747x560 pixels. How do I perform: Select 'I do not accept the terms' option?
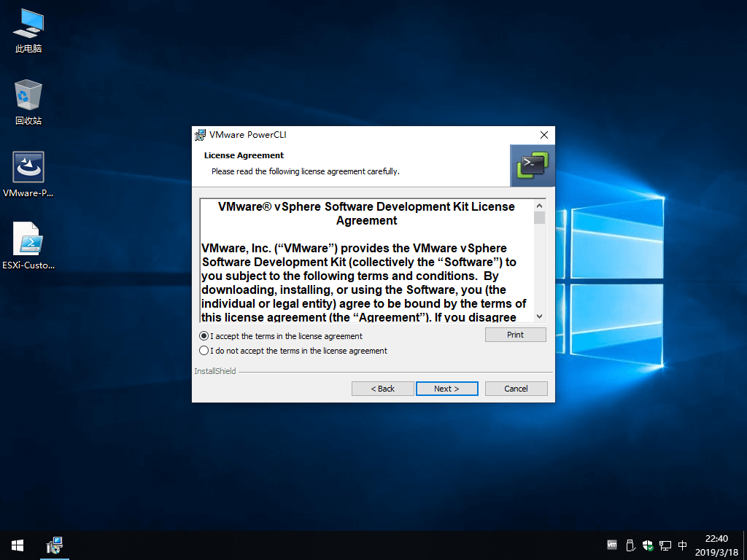(205, 351)
